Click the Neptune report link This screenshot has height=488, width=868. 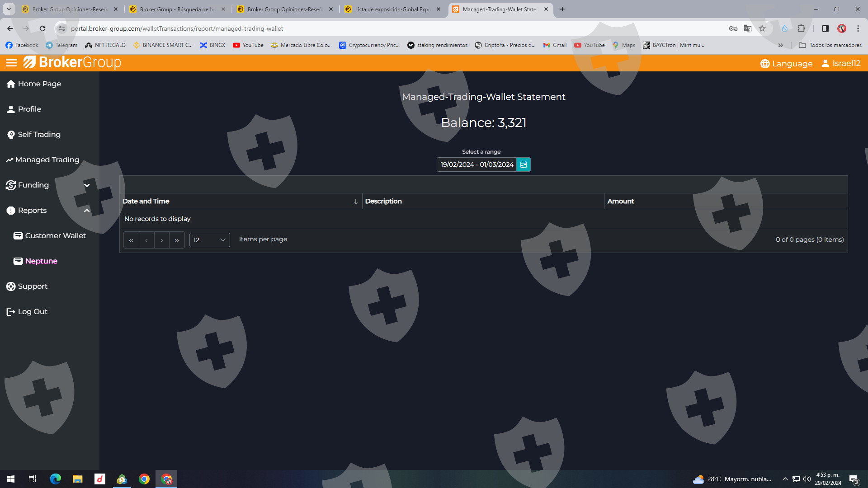pyautogui.click(x=41, y=261)
